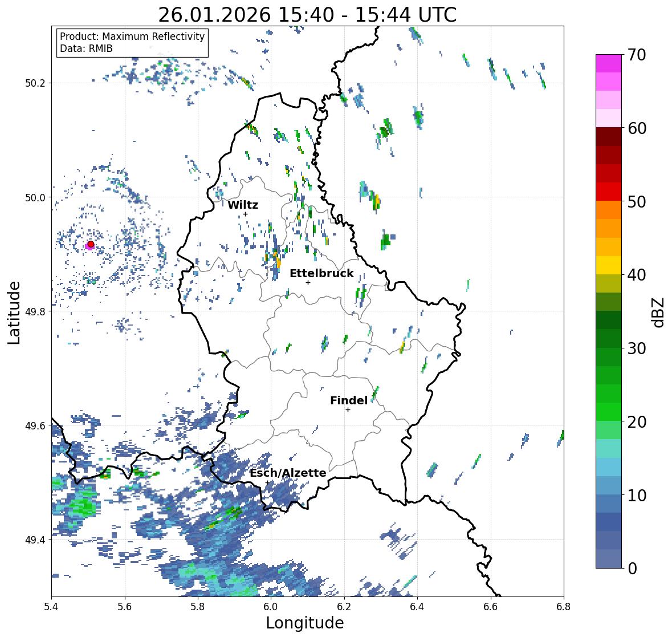Click the colorbar tick label 10
This screenshot has height=637, width=672.
click(x=637, y=495)
